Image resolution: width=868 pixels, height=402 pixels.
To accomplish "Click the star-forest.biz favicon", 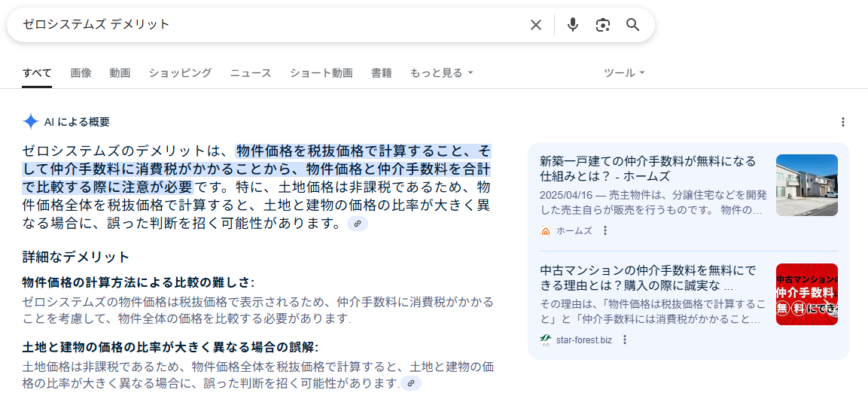I will click(x=545, y=340).
